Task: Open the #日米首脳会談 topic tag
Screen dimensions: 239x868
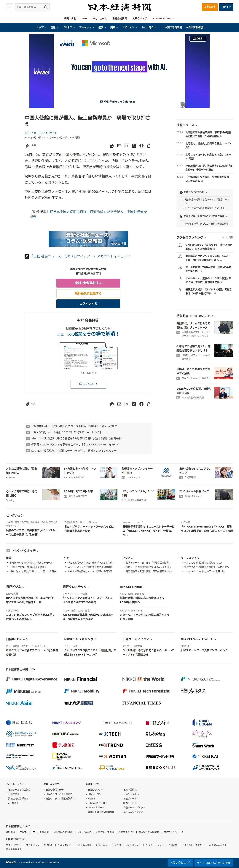Action: 195,28
